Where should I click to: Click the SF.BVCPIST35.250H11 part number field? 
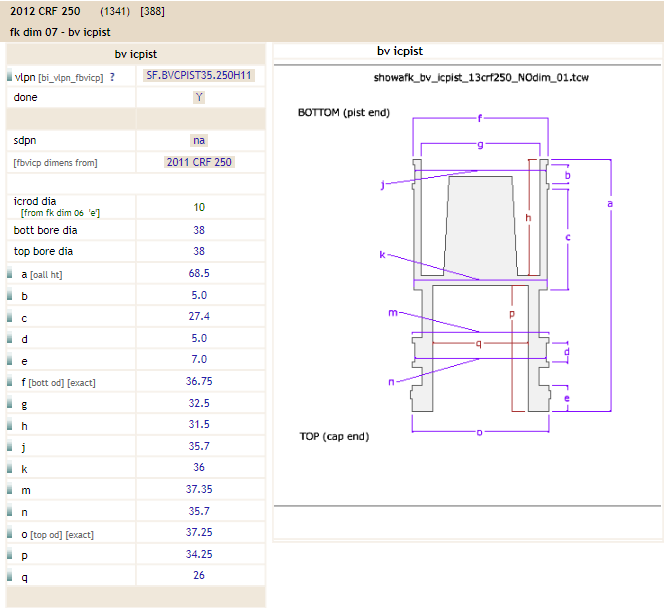tap(199, 76)
